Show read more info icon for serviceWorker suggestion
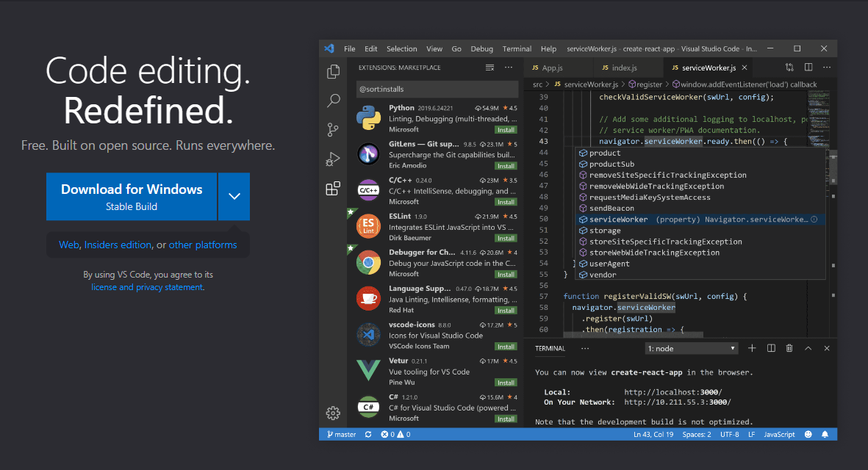 814,220
